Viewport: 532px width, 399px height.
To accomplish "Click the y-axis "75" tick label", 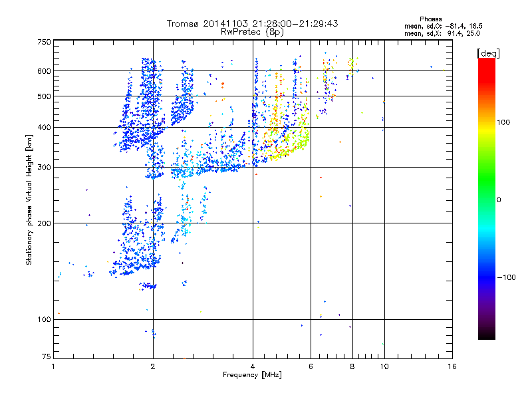I will 47,356.
